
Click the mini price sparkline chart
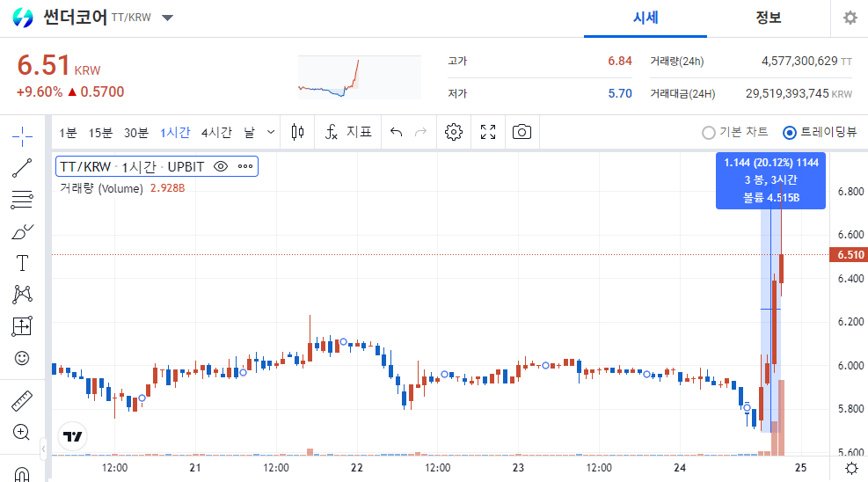pyautogui.click(x=360, y=77)
